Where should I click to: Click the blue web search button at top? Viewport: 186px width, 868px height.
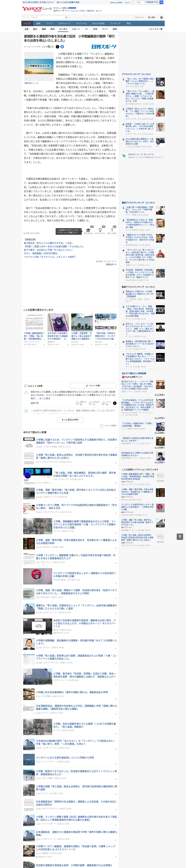[x=161, y=2]
